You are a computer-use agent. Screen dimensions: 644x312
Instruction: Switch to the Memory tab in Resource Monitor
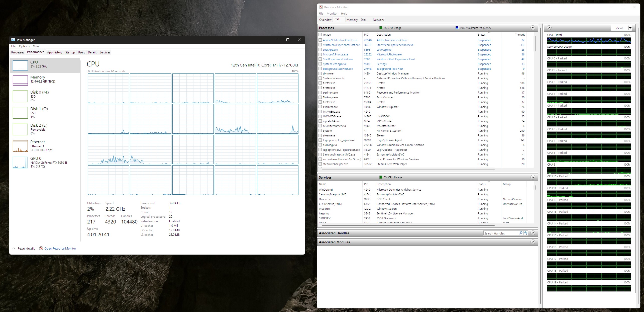[x=352, y=20]
